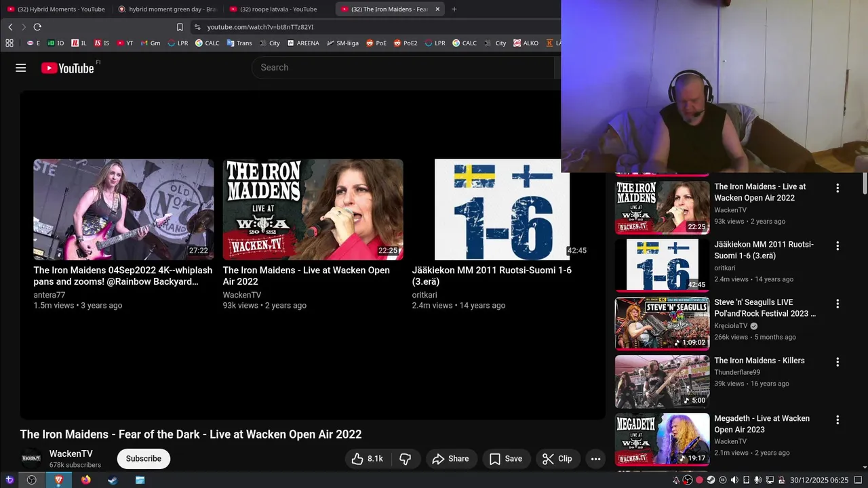This screenshot has height=488, width=868.
Task: Open Steam from the taskbar
Action: point(113,480)
